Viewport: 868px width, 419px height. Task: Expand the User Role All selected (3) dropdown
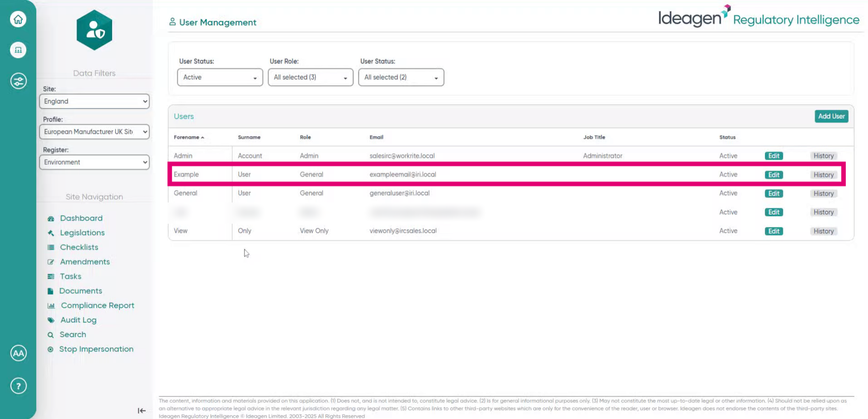311,77
